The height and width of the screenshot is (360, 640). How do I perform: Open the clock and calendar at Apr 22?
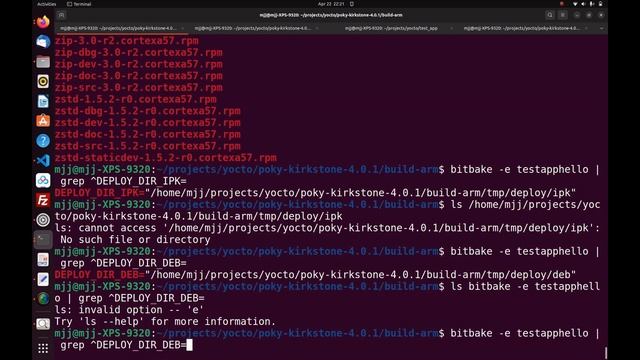pos(331,4)
